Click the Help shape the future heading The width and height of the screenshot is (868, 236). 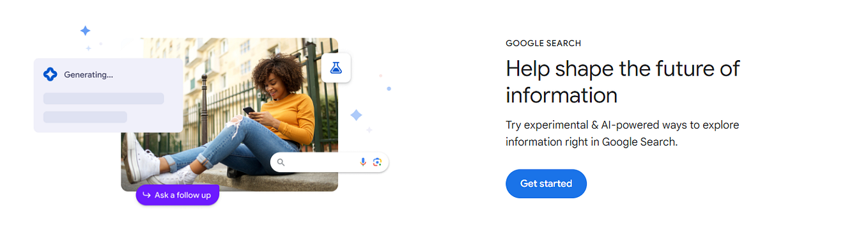click(623, 82)
